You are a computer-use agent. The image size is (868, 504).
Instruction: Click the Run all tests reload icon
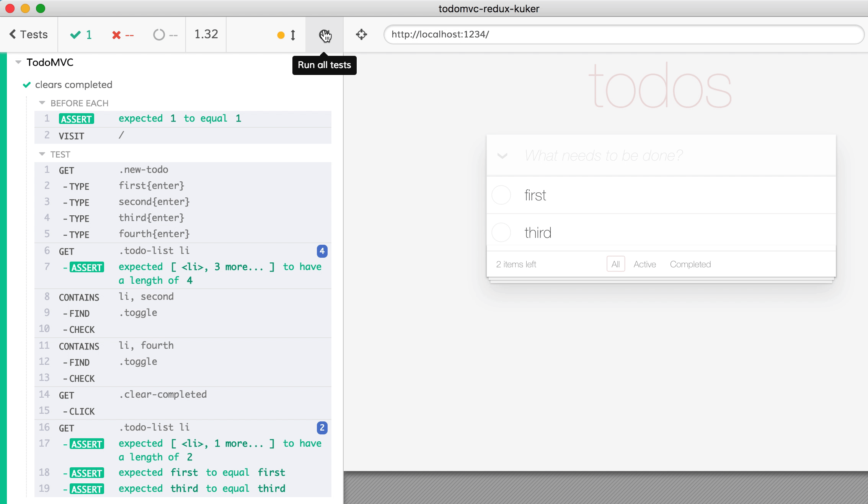[324, 35]
